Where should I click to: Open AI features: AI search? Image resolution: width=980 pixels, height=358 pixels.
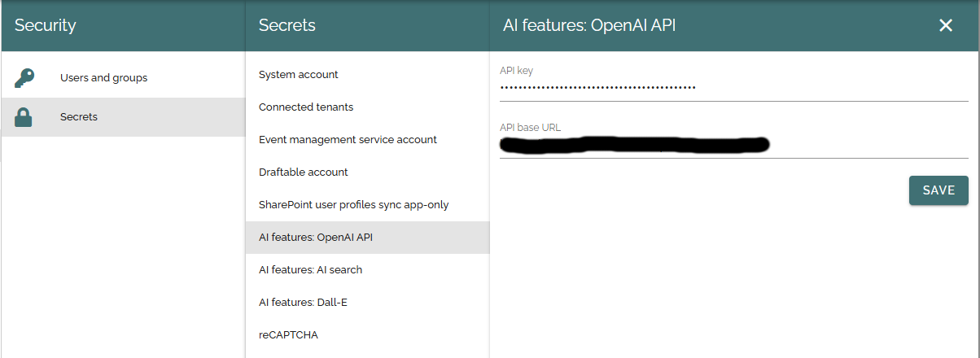click(x=368, y=270)
